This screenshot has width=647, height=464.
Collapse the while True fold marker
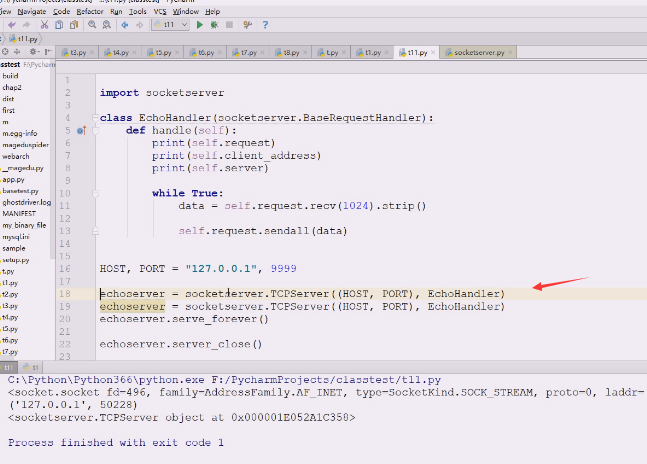click(x=95, y=193)
